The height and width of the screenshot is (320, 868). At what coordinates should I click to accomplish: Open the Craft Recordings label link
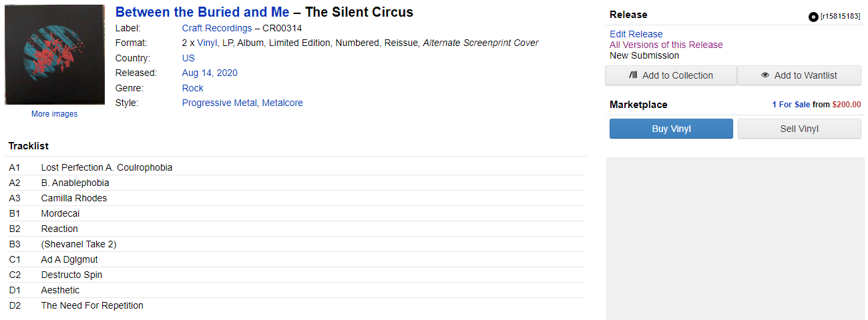pos(217,28)
